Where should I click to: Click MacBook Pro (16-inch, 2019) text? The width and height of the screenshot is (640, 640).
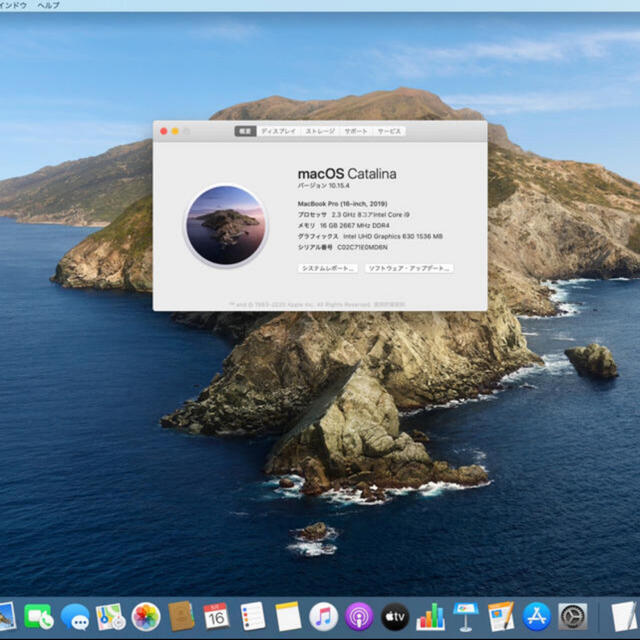[x=342, y=204]
